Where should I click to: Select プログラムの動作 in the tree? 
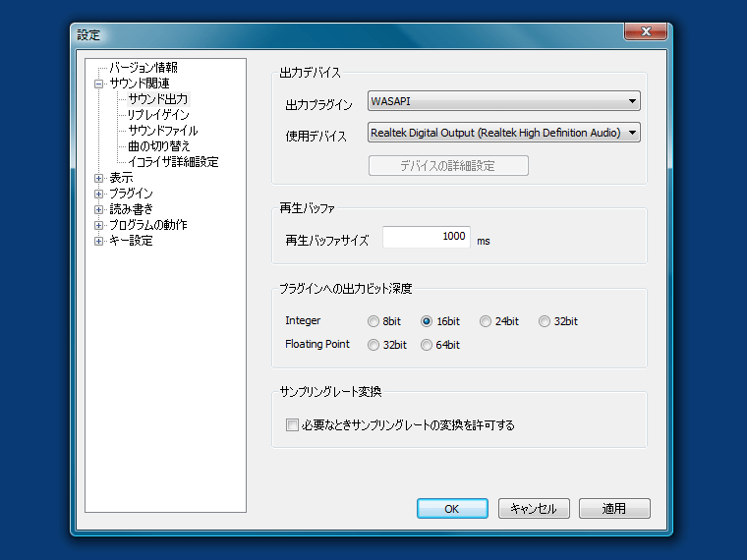[x=148, y=225]
